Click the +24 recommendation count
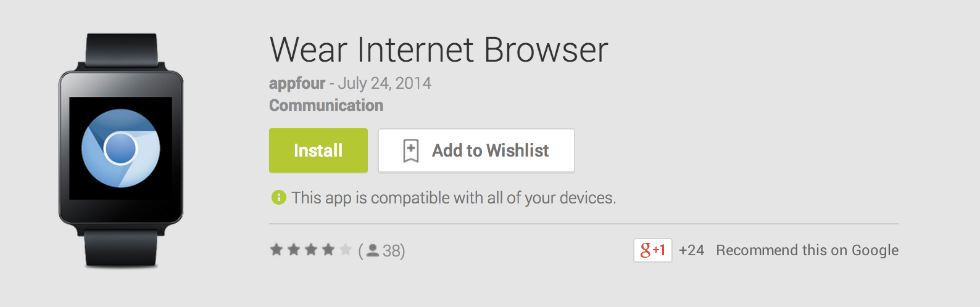The image size is (980, 307). click(691, 250)
